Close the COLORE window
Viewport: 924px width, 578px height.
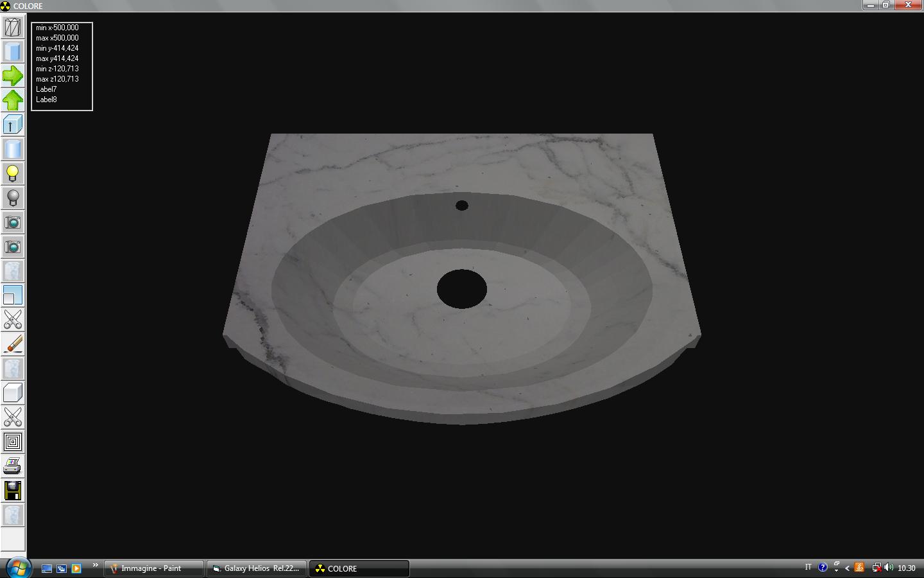(x=908, y=5)
